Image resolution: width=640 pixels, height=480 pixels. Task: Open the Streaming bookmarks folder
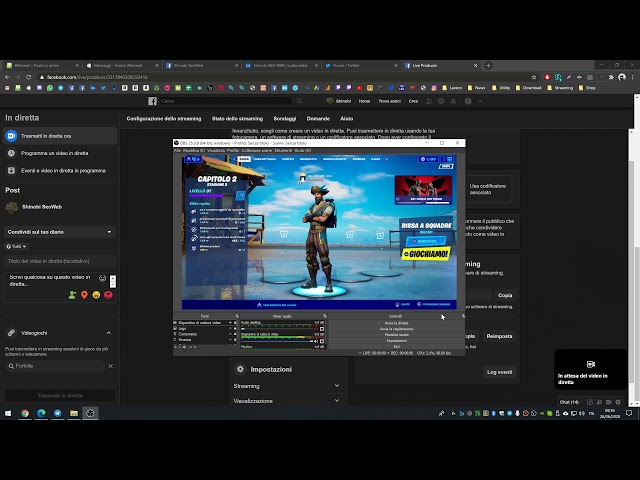pos(560,88)
